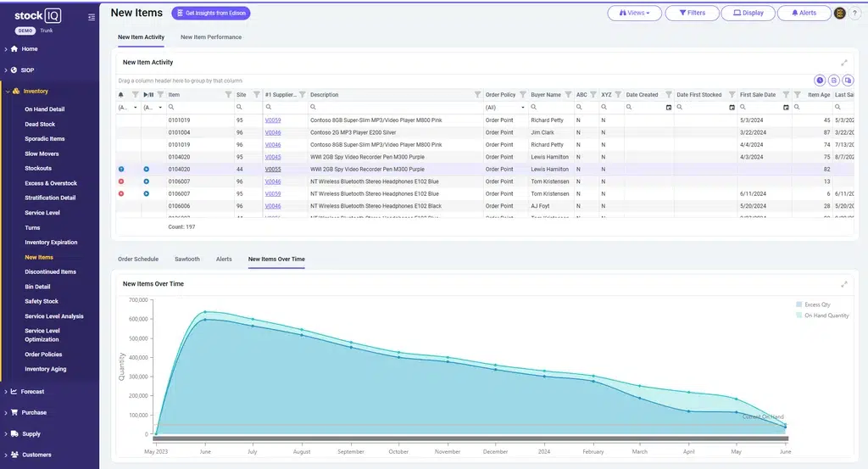Click the Alerts button at top right
This screenshot has height=469, width=868.
[x=804, y=13]
